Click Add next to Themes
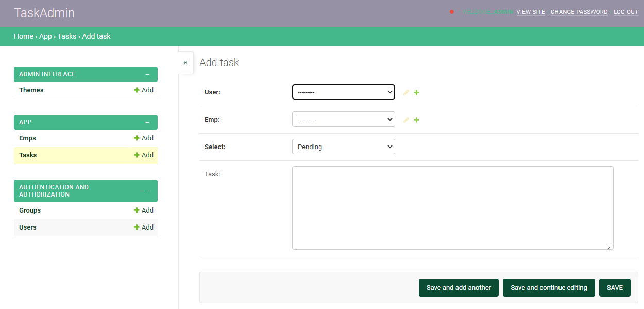 click(144, 90)
